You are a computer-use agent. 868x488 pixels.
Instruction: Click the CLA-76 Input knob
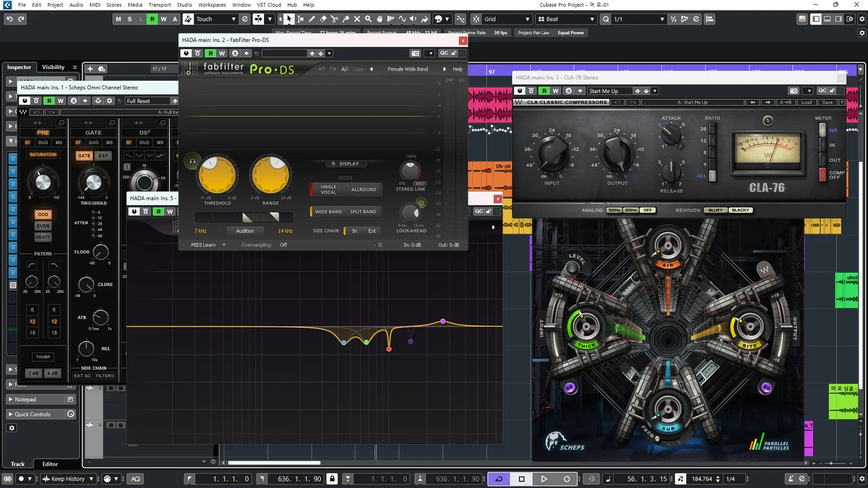pos(552,152)
